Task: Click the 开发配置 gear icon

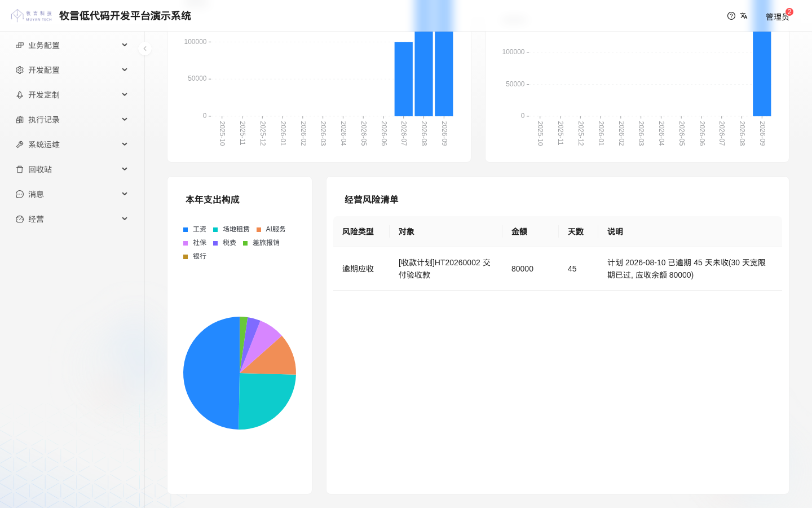Action: pos(20,70)
